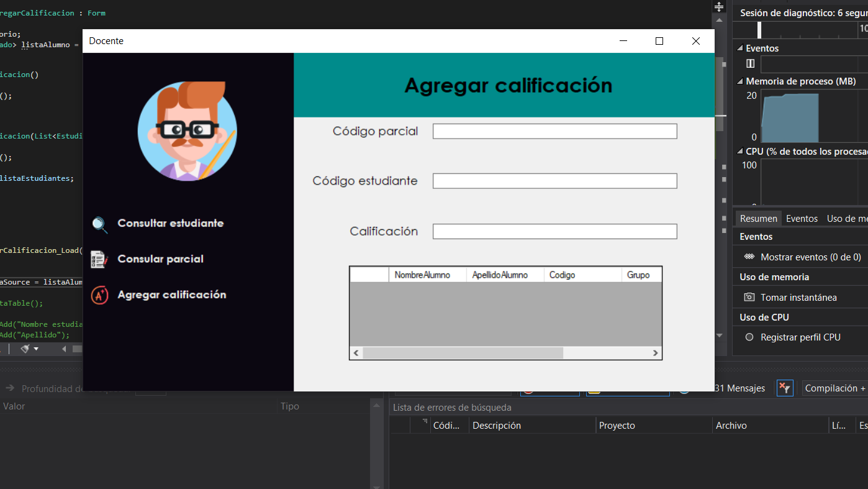
Task: Click the brush cleanup icon below code editor
Action: coord(25,349)
